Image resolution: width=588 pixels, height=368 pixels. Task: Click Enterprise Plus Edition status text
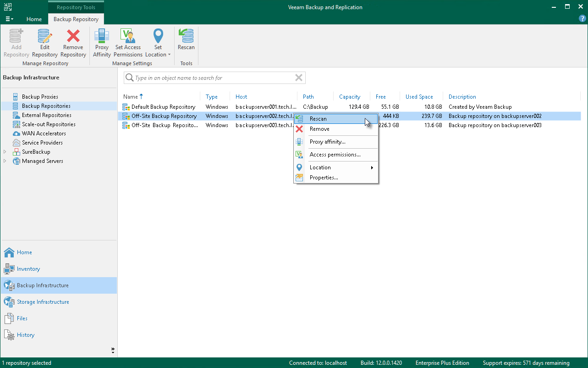(x=442, y=363)
